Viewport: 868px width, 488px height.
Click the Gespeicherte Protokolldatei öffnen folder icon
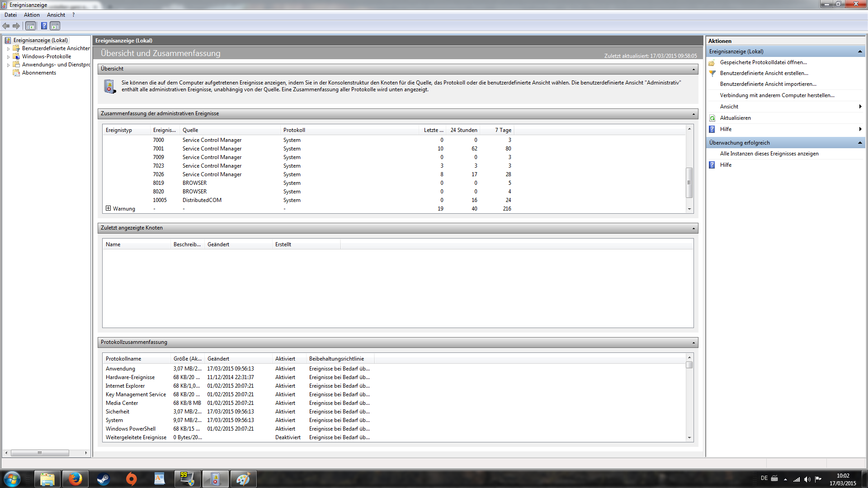point(712,63)
